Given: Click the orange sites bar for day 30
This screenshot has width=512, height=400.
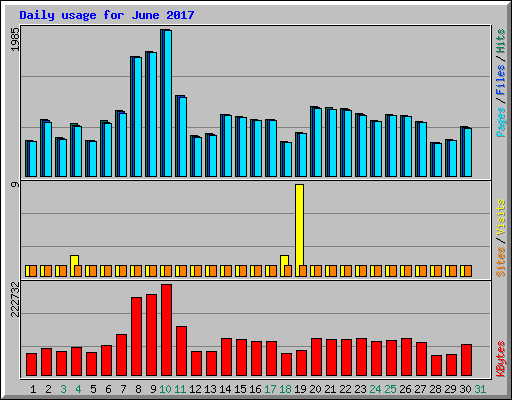Looking at the screenshot, I should point(468,271).
